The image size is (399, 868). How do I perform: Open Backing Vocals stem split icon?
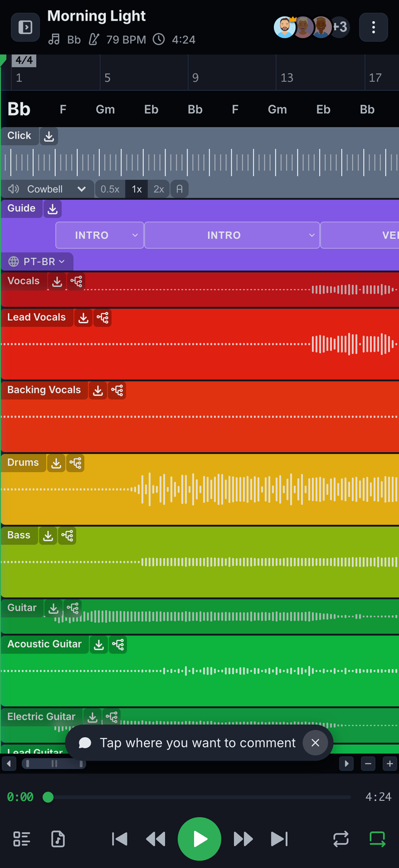pos(117,390)
